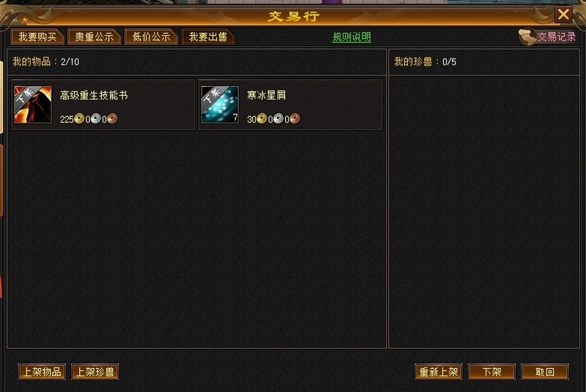Click the 高级重生技能书 item icon
Image resolution: width=586 pixels, height=392 pixels.
point(33,105)
